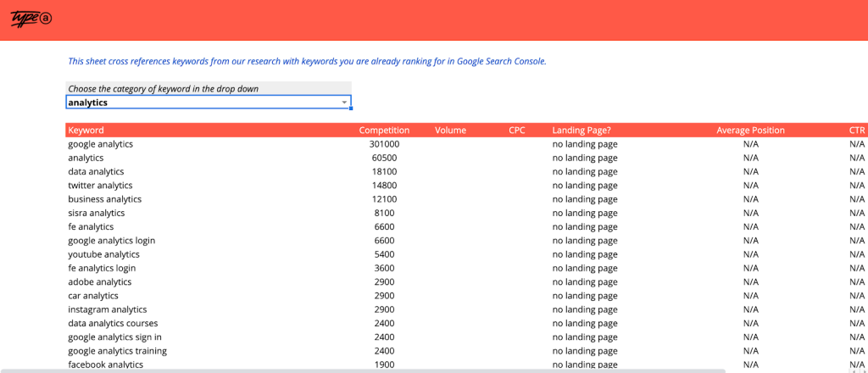Screen dimensions: 868x373
Task: Click the Keyword column header
Action: [x=86, y=131]
